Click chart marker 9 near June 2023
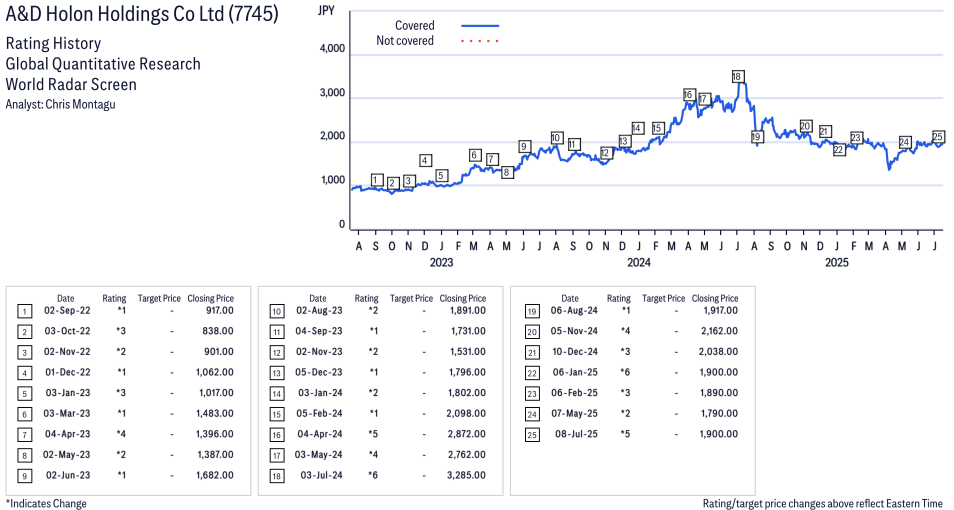This screenshot has height=510, width=954. coord(524,147)
